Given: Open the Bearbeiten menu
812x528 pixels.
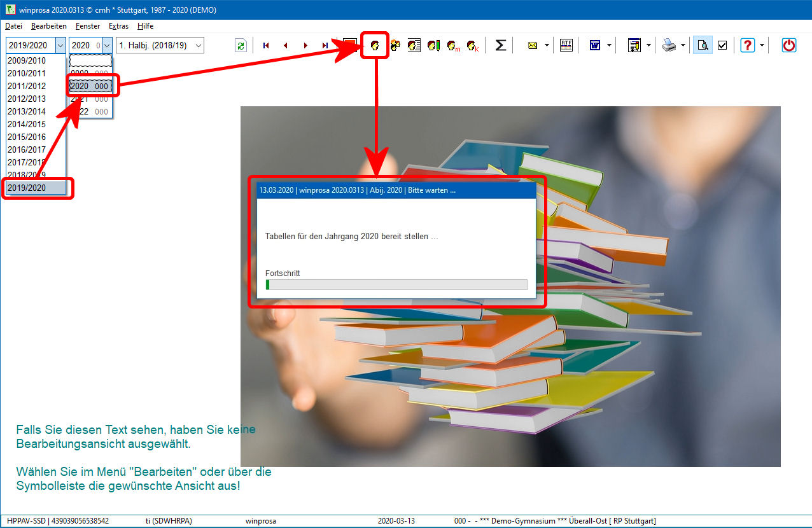Looking at the screenshot, I should click(x=49, y=26).
